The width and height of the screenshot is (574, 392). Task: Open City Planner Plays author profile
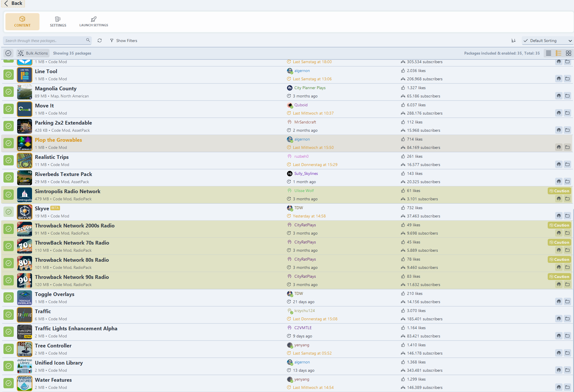[310, 88]
